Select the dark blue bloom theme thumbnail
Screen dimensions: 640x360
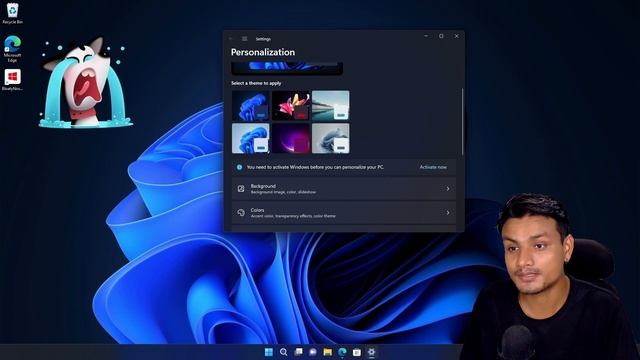coord(251,106)
